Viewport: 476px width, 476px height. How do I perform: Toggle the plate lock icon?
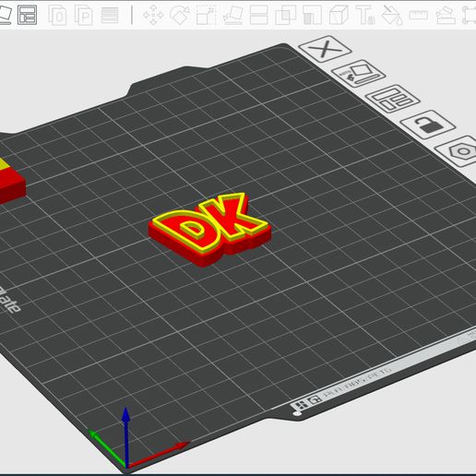[428, 125]
